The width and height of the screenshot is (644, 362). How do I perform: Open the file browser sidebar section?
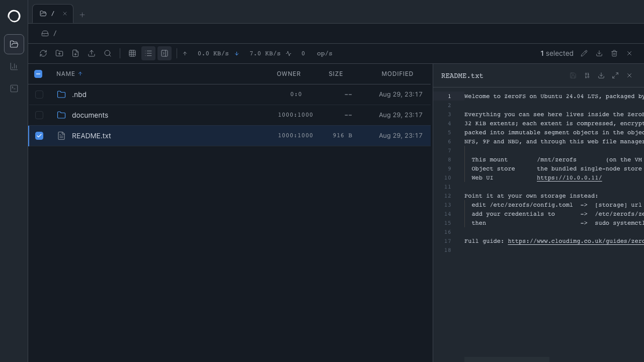[14, 44]
